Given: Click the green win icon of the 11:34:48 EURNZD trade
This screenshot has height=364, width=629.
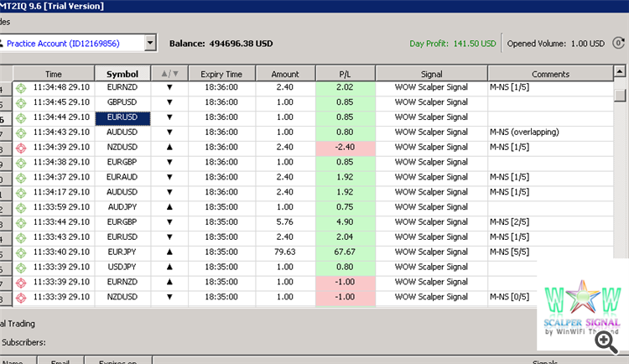Looking at the screenshot, I should click(x=21, y=88).
